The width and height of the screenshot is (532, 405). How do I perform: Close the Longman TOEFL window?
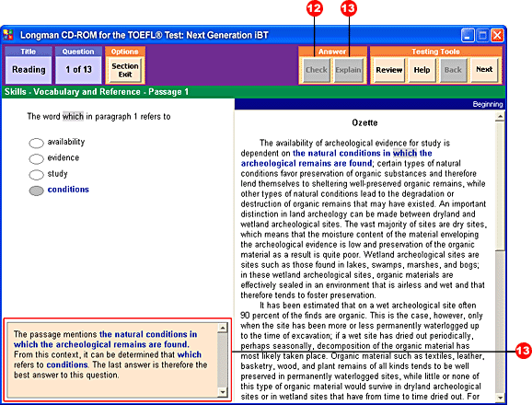[497, 35]
